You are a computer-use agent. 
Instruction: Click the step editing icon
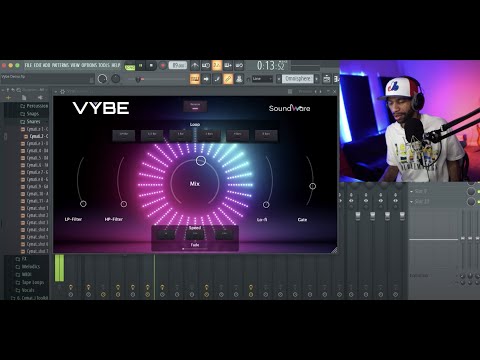point(217,79)
